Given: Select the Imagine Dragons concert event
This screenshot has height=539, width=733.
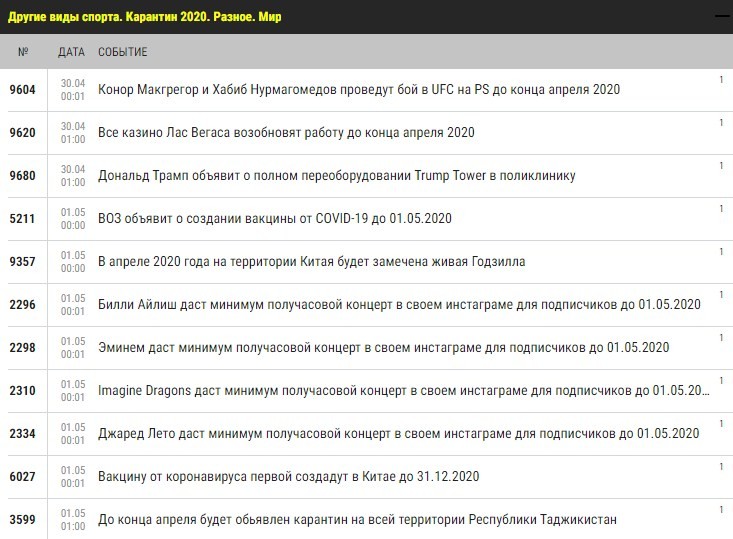Looking at the screenshot, I should 405,391.
